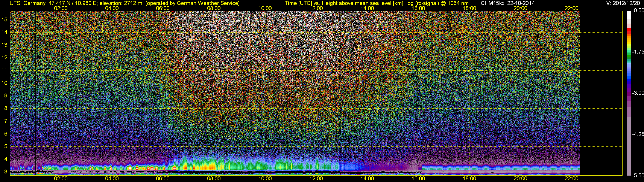Screen dimensions: 644x182
Task: Click the 04:00 label on the bottom time axis
Action: pyautogui.click(x=112, y=179)
